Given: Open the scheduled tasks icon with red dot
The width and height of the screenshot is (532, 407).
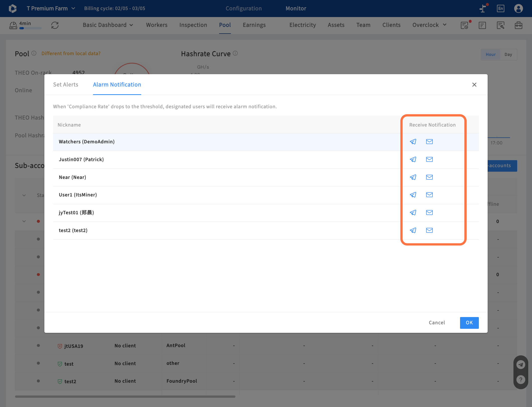Looking at the screenshot, I should (x=465, y=25).
